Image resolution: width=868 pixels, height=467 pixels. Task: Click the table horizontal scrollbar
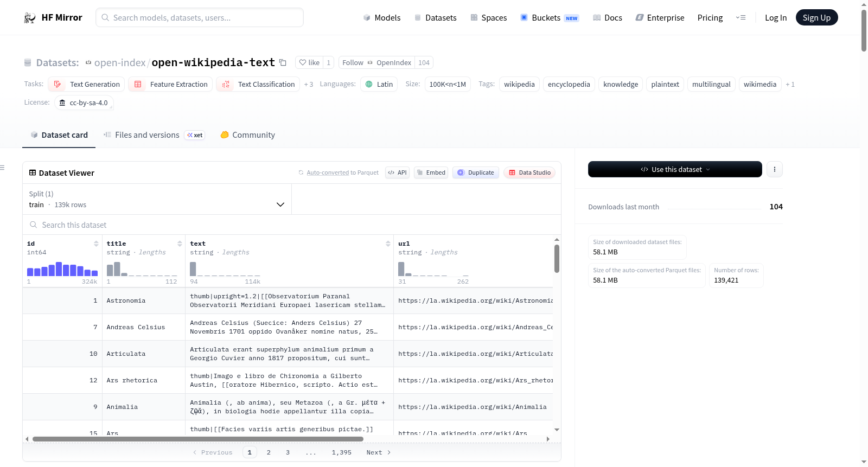click(198, 439)
